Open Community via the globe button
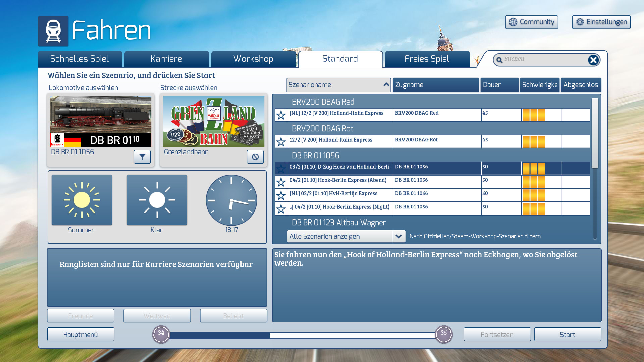The image size is (644, 362). [x=532, y=22]
